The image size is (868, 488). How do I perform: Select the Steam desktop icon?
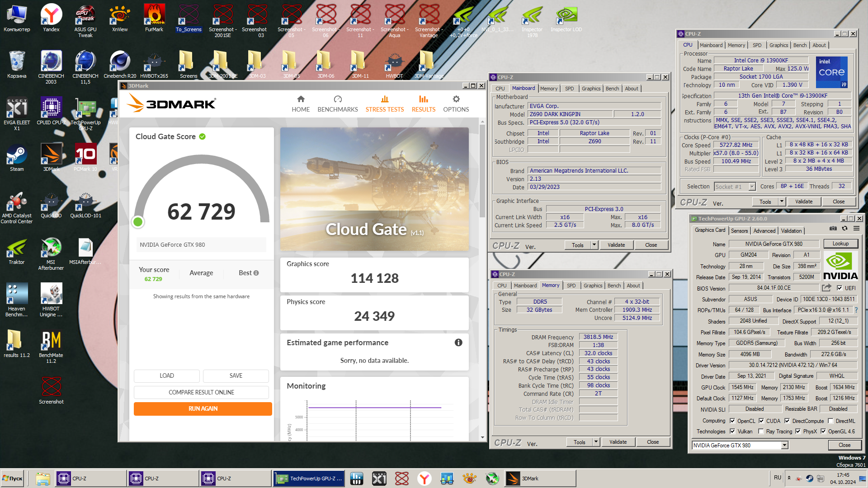pyautogui.click(x=17, y=157)
